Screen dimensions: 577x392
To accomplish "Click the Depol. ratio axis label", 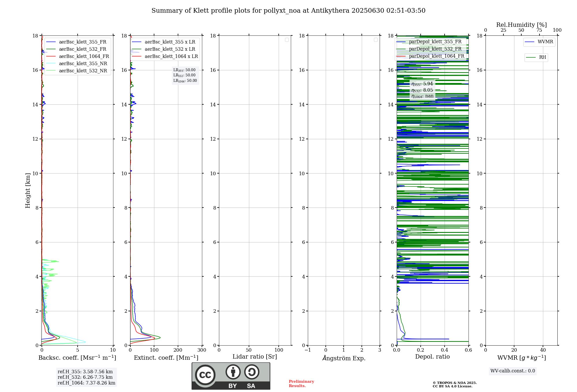I will coord(432,357).
